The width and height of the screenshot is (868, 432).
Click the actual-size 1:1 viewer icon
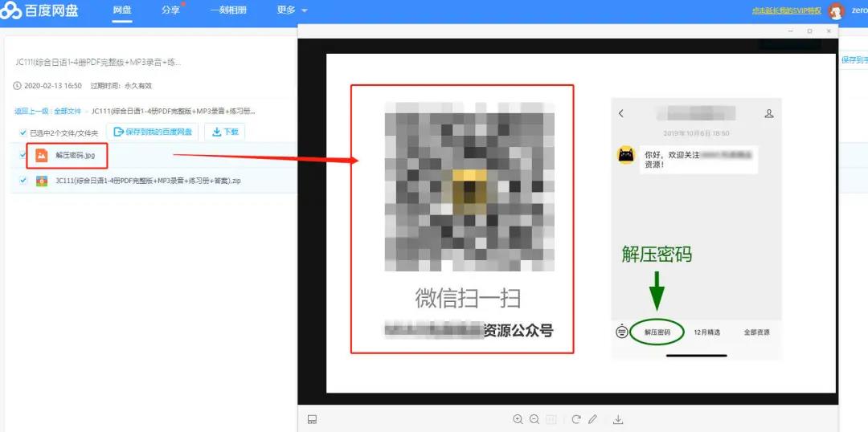(551, 419)
